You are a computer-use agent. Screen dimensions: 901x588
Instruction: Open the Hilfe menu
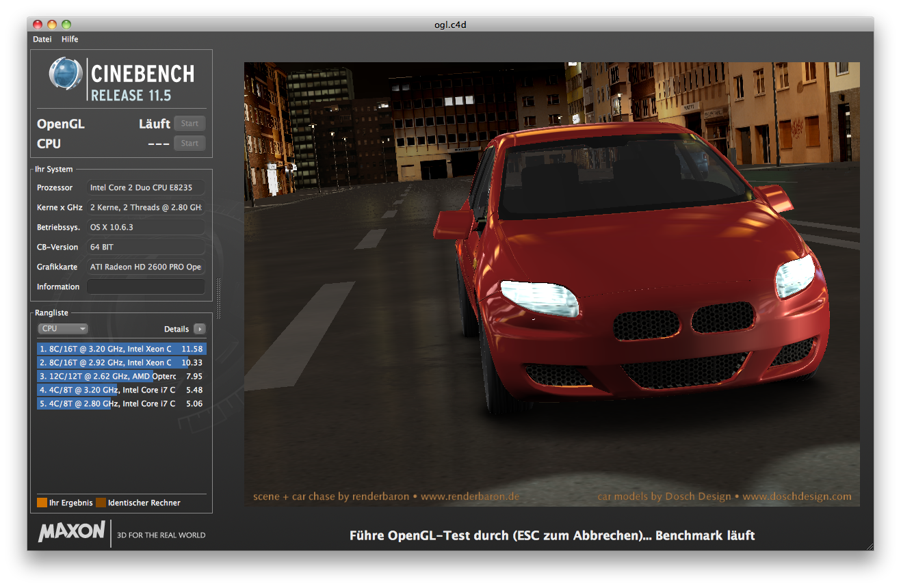tap(70, 39)
